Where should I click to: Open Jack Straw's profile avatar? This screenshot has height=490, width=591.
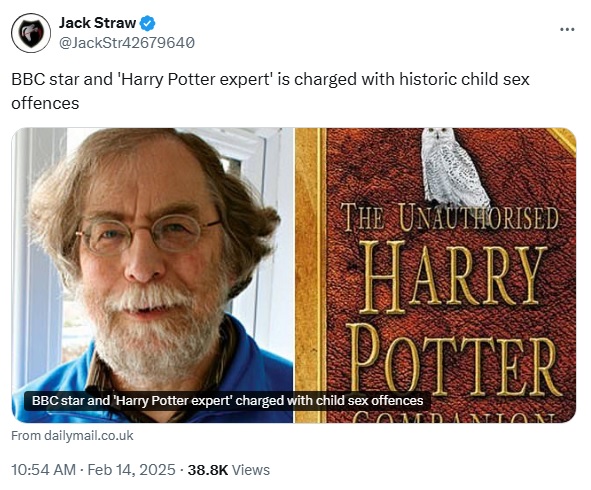[x=31, y=33]
